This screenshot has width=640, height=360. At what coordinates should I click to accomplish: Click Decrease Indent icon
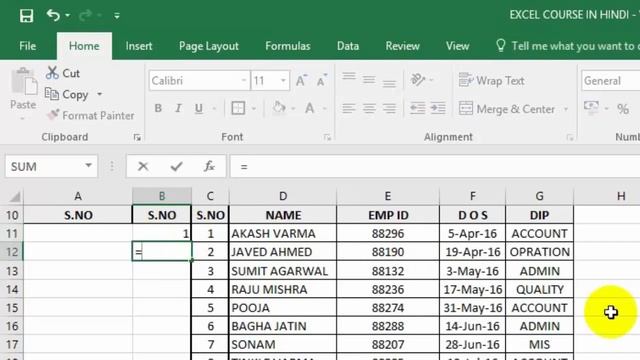[417, 108]
